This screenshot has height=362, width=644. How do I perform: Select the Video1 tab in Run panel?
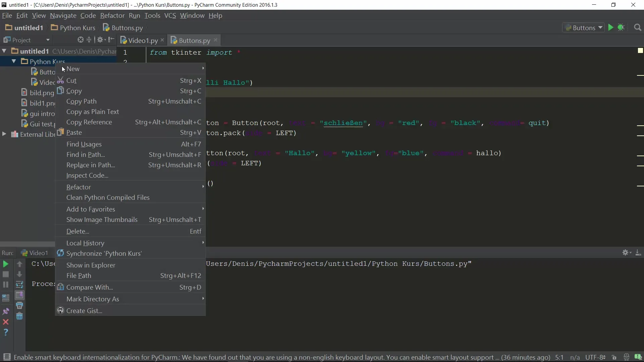[x=35, y=253]
